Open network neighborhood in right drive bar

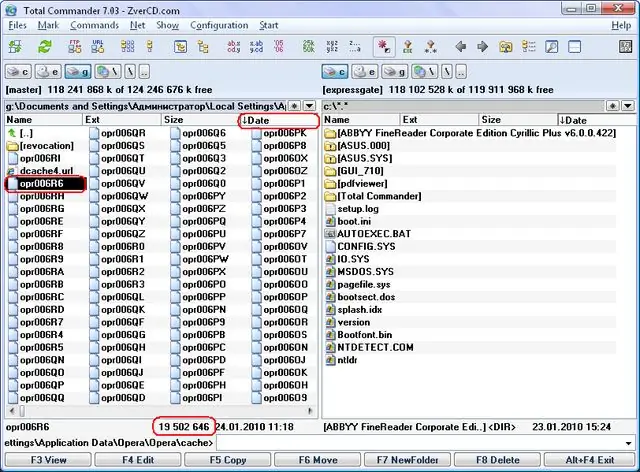point(425,72)
